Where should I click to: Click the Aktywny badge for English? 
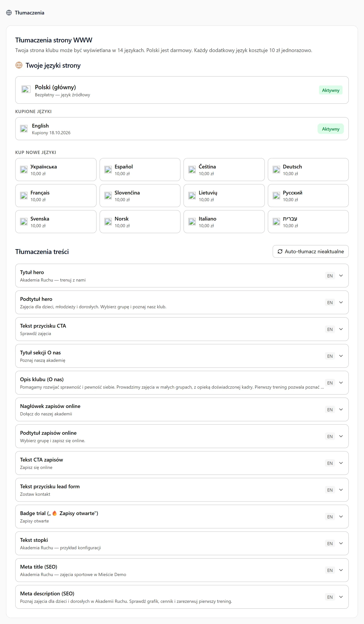[x=331, y=129]
